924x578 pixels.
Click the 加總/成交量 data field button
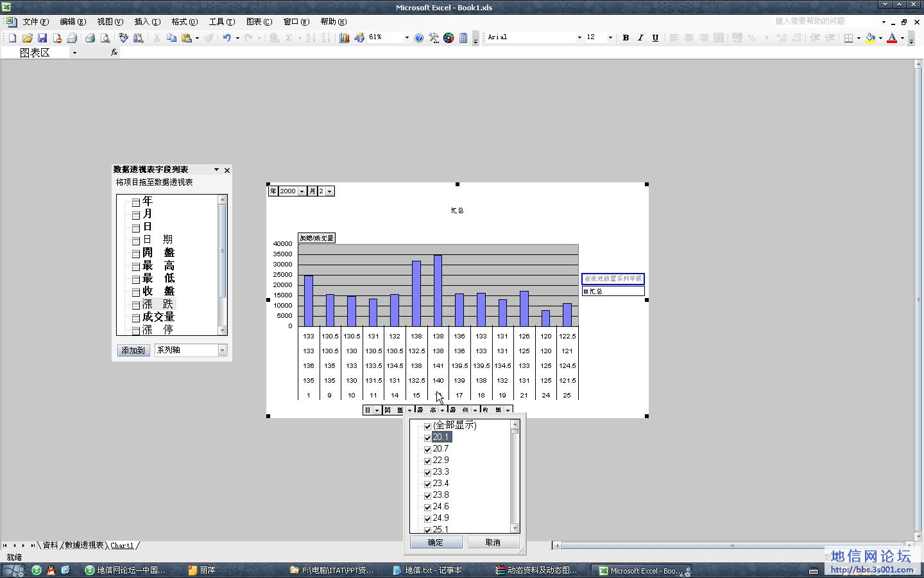tap(316, 238)
